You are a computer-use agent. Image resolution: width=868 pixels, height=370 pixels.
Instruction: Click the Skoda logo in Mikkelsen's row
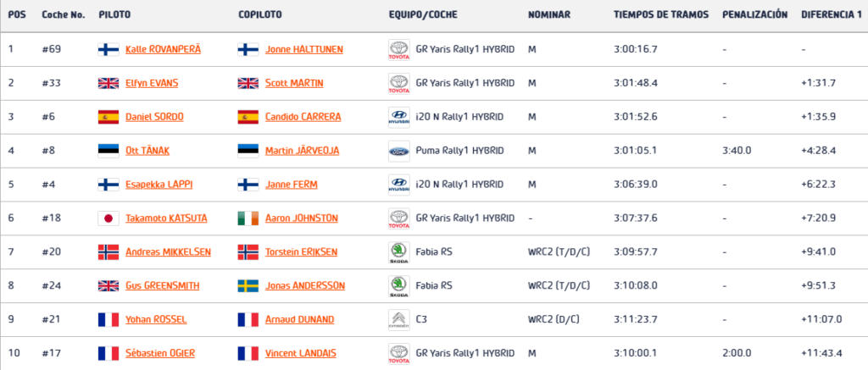coord(399,252)
